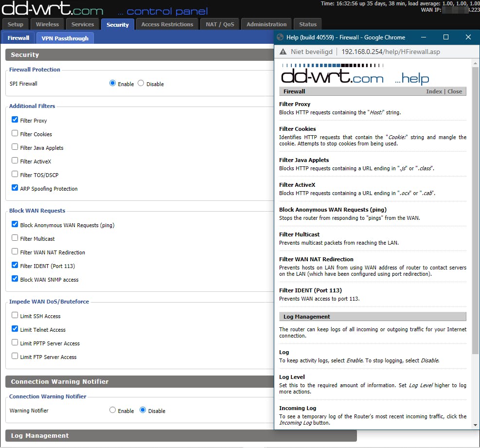The image size is (480, 448).
Task: Check the Filter Multicast checkbox
Action: coord(15,238)
